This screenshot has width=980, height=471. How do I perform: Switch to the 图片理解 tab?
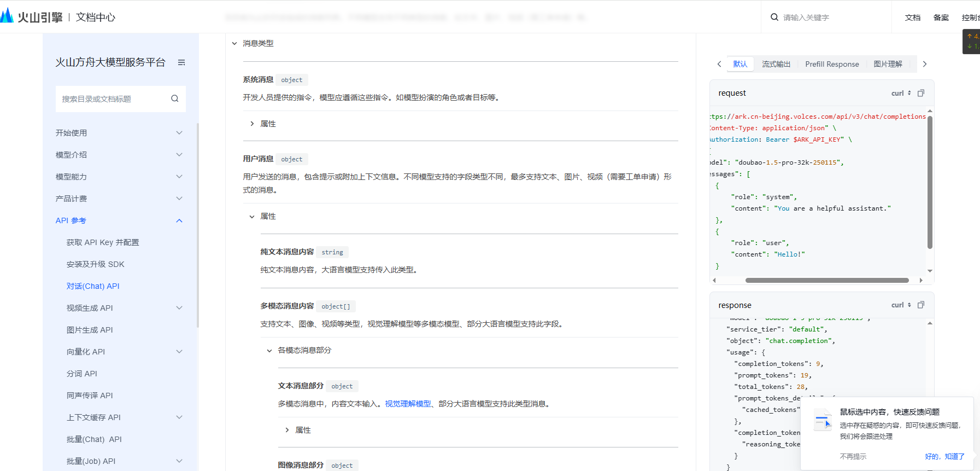888,64
